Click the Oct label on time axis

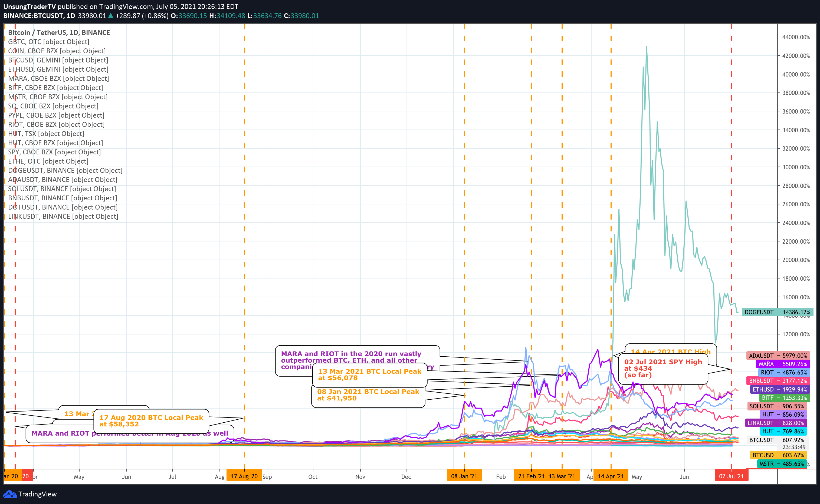pyautogui.click(x=313, y=477)
